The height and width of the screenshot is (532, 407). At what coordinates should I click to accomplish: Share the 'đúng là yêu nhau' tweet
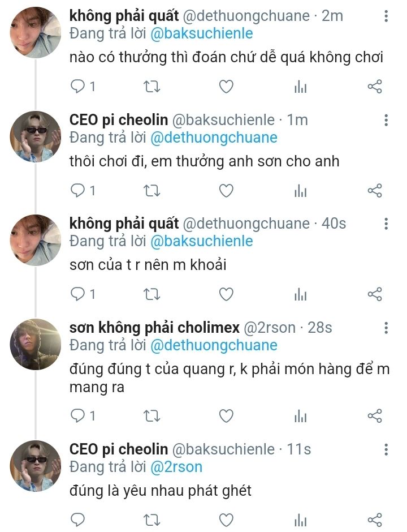[x=375, y=520]
